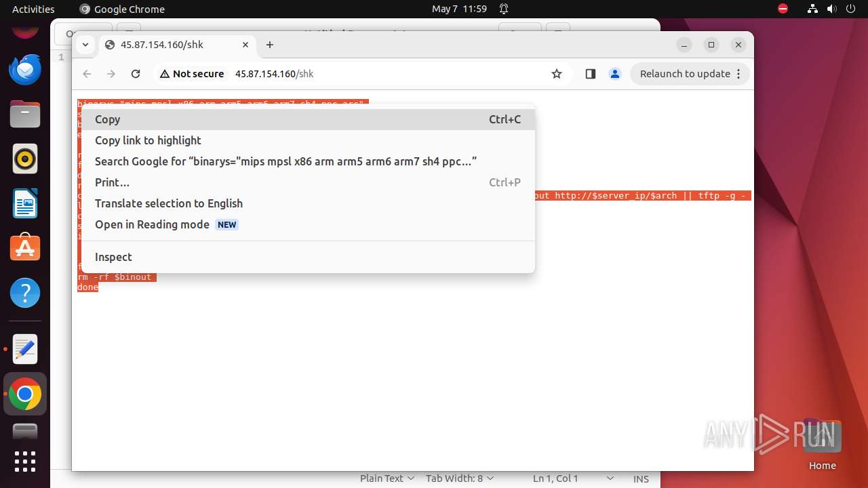The image size is (868, 488).
Task: Click Chrome's forward arrow
Action: [x=111, y=74]
